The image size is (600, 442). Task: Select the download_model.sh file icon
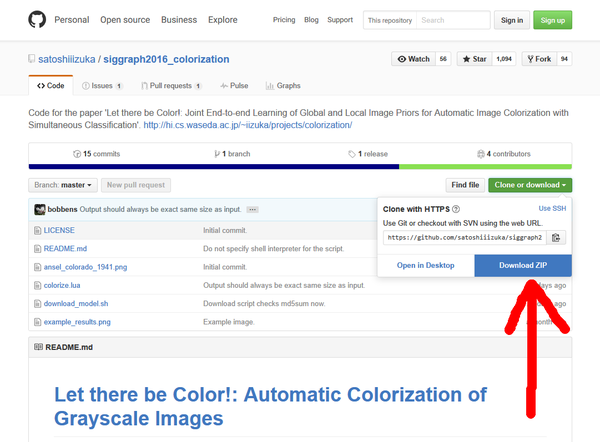point(38,304)
